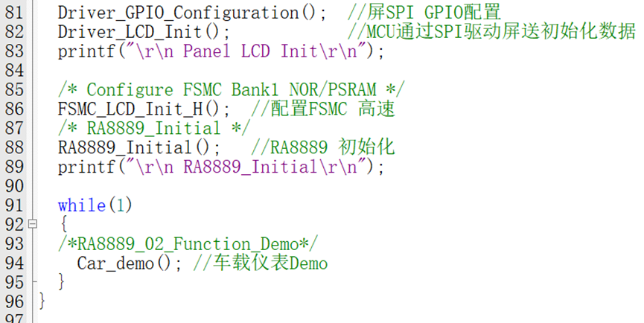Click the Car_demo function call
The width and height of the screenshot is (644, 323).
tap(130, 263)
